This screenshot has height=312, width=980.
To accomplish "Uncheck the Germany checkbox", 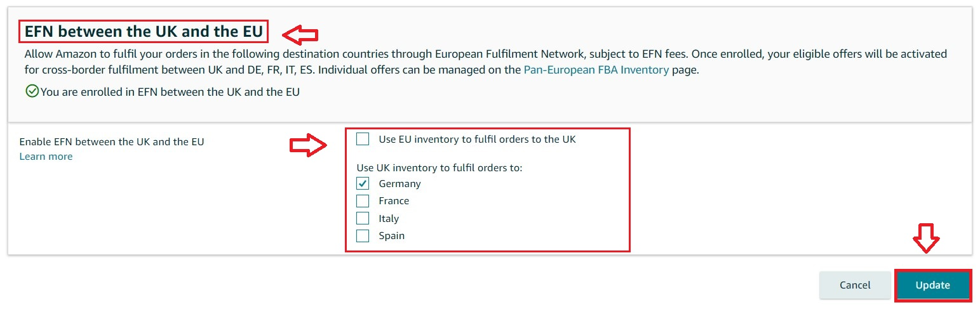I will [363, 184].
